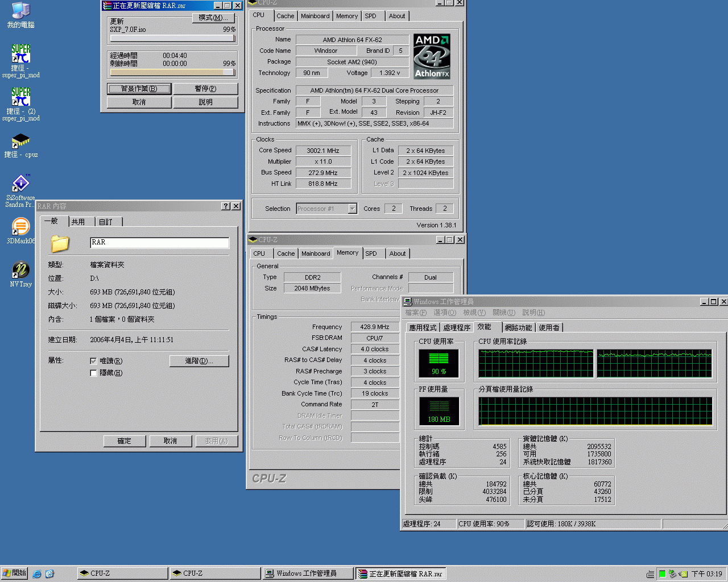Screen dimensions: 728x582
Task: Open the Customize tab in RAR properties
Action: click(106, 222)
